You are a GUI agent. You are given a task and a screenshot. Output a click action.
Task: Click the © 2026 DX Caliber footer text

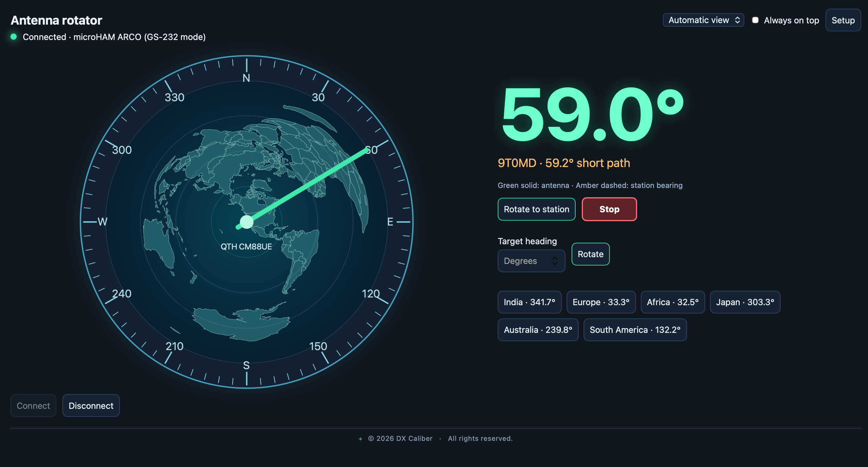(400, 438)
